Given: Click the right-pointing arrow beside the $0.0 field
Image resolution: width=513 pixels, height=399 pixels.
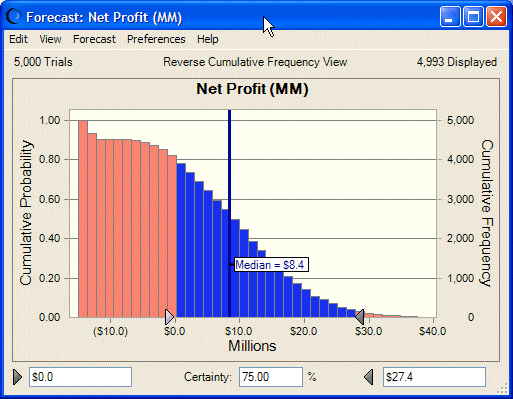Looking at the screenshot, I should (17, 377).
